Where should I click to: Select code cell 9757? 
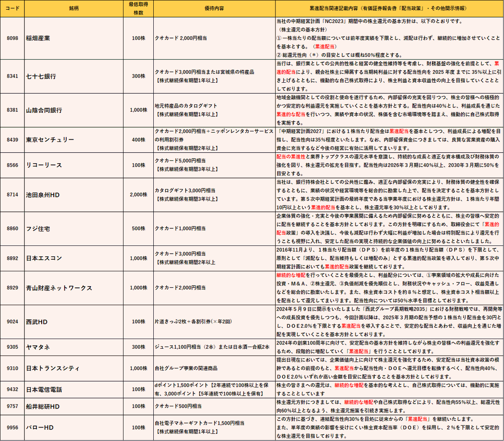click(x=12, y=407)
